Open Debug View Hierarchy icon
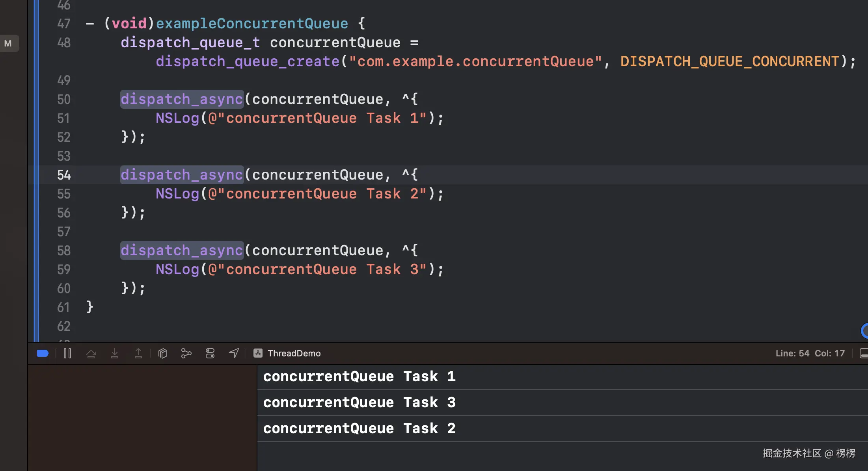The image size is (868, 471). pos(163,353)
